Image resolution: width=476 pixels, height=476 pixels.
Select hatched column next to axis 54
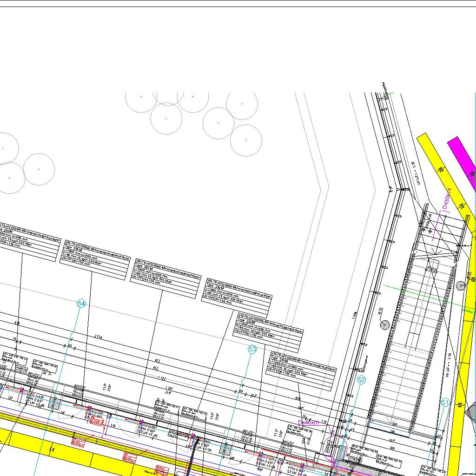(55, 403)
